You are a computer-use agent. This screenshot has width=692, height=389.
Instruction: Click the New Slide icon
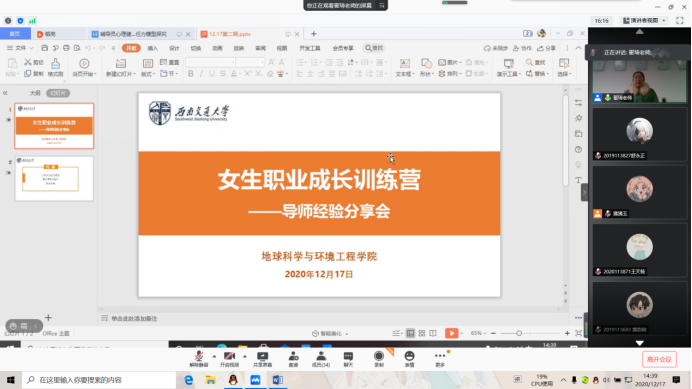tap(120, 64)
